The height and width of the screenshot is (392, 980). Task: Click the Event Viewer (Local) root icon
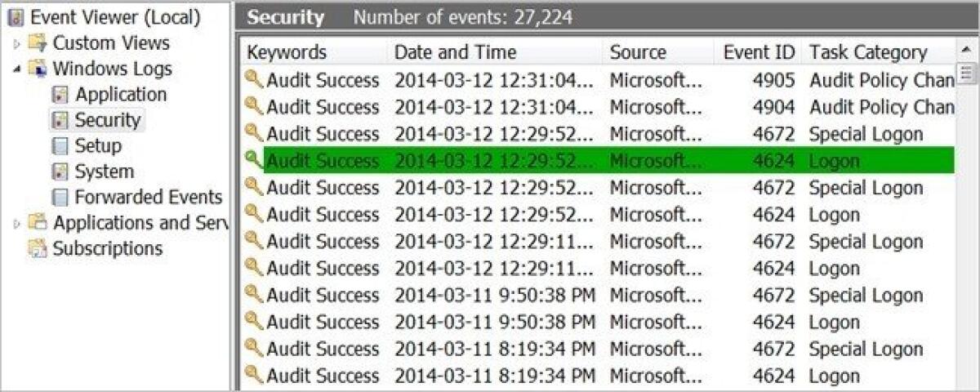click(16, 17)
